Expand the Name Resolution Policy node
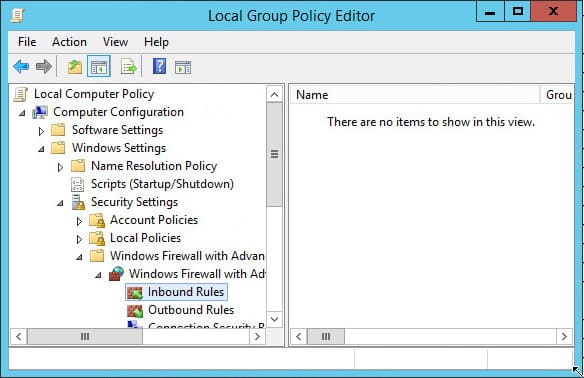This screenshot has width=584, height=378. (x=60, y=167)
